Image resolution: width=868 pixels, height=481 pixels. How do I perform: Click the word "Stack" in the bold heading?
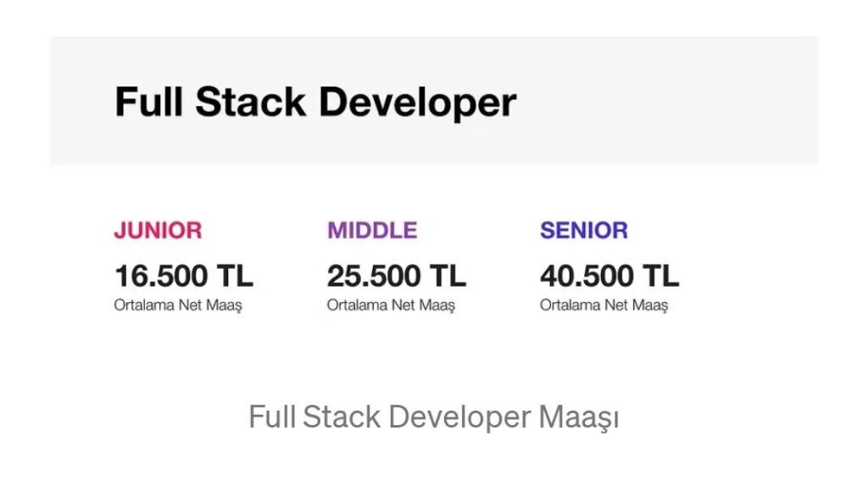[x=250, y=103]
